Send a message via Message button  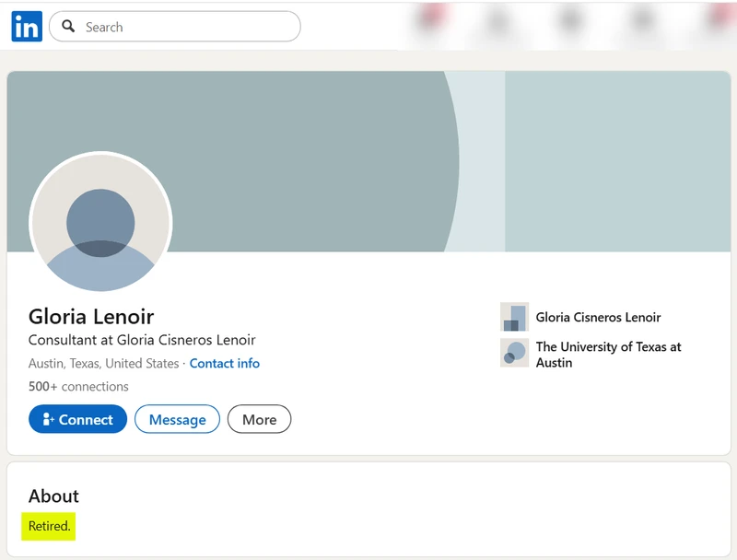(177, 419)
